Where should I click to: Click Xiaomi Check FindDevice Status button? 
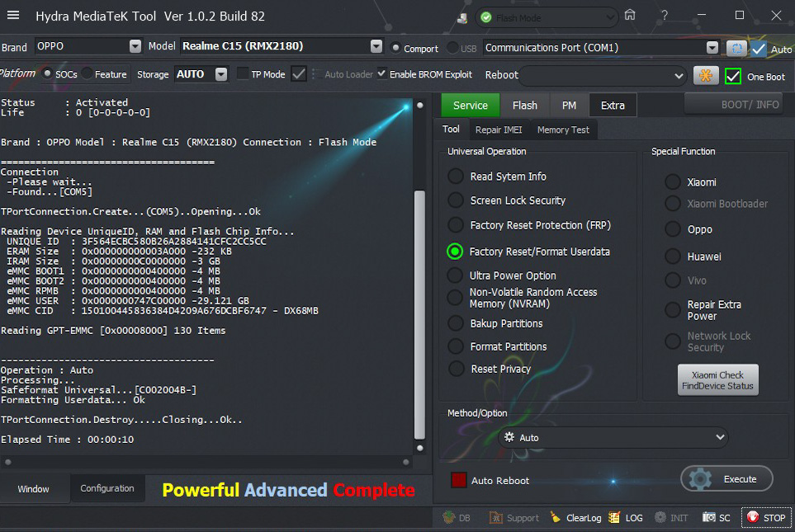coord(717,380)
